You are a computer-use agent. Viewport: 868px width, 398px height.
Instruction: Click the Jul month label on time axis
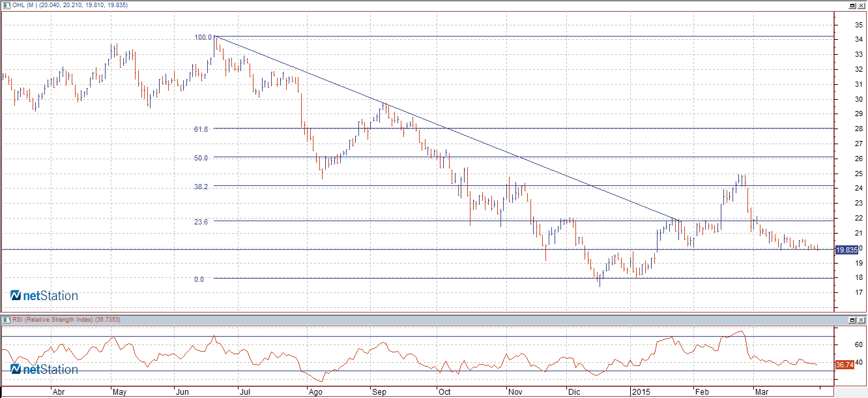pyautogui.click(x=245, y=393)
